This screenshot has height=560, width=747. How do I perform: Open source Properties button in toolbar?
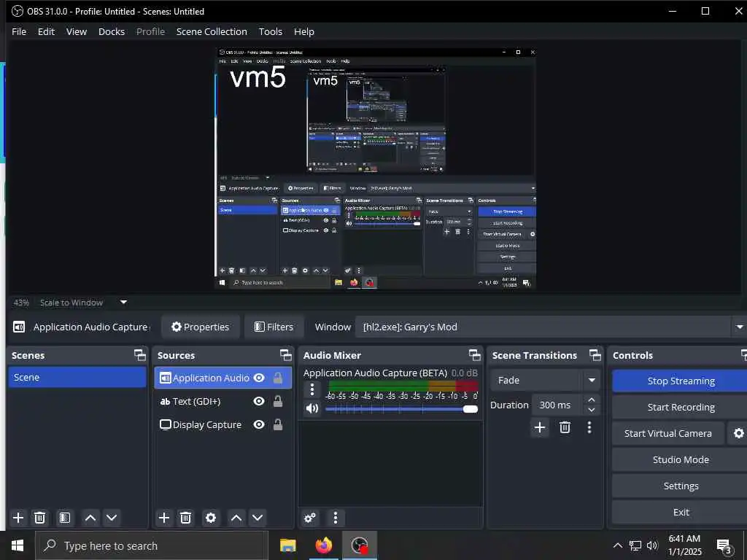tap(200, 327)
